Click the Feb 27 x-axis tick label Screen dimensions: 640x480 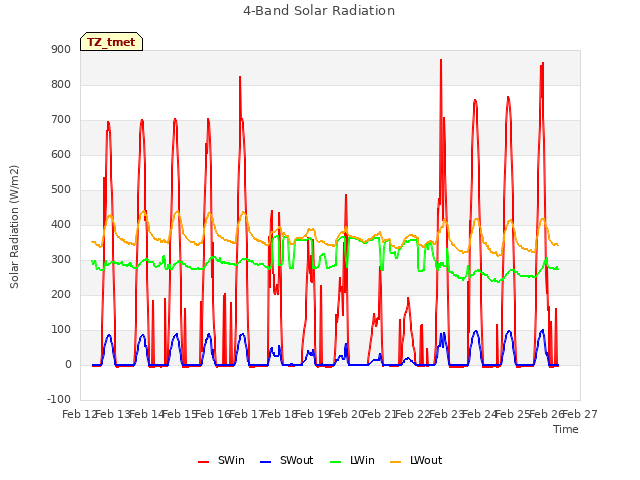click(x=580, y=414)
